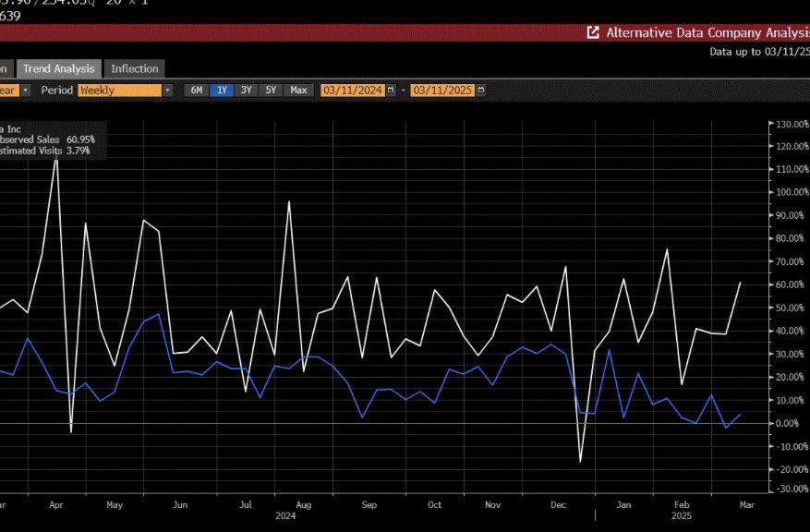The height and width of the screenshot is (532, 810).
Task: Switch to the Trend Analysis tab
Action: (x=58, y=68)
